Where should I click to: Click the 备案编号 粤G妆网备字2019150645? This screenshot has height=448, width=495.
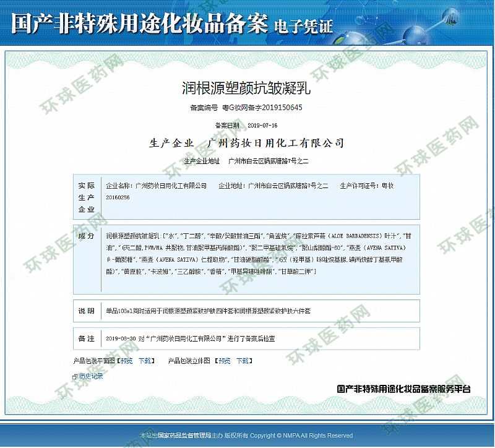(246, 108)
